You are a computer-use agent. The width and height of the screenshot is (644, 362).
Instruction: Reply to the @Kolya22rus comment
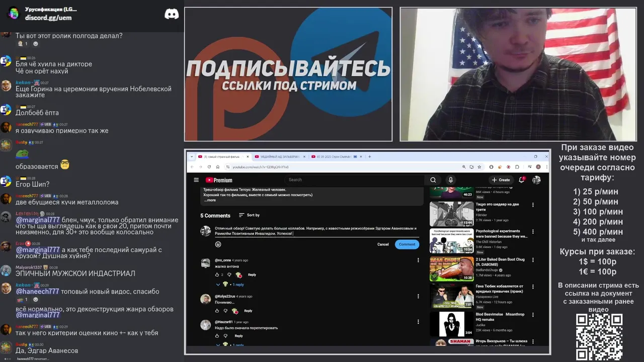[x=248, y=311]
